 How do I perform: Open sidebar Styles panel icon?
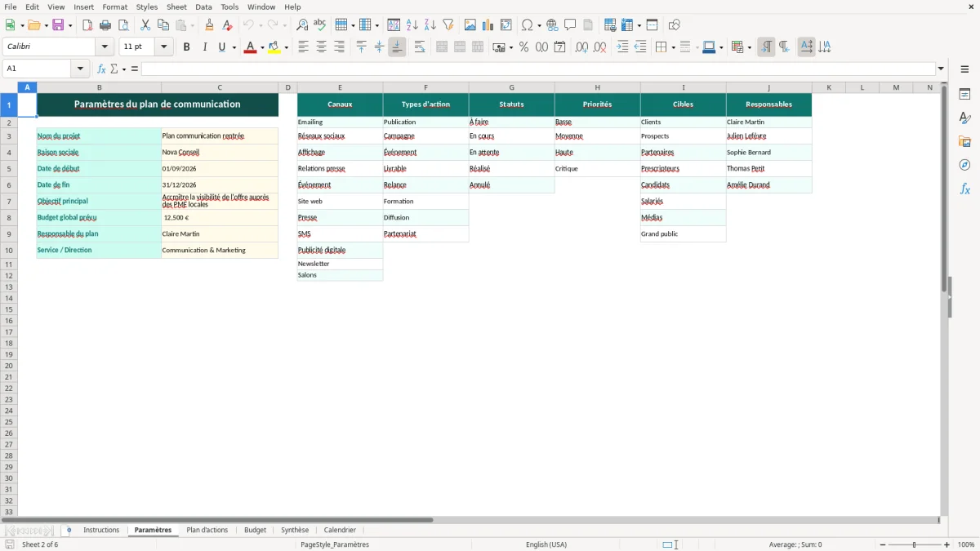coord(964,118)
